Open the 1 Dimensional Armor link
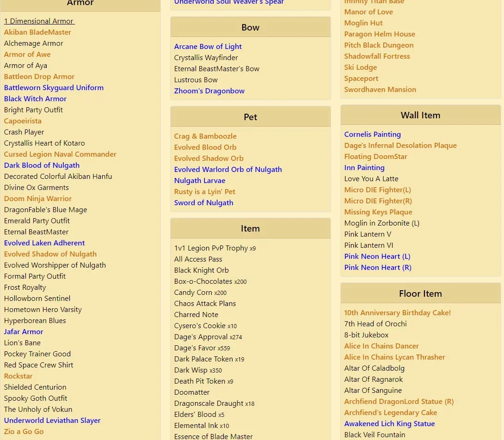Viewport: 504px width, 440px height. [x=39, y=21]
